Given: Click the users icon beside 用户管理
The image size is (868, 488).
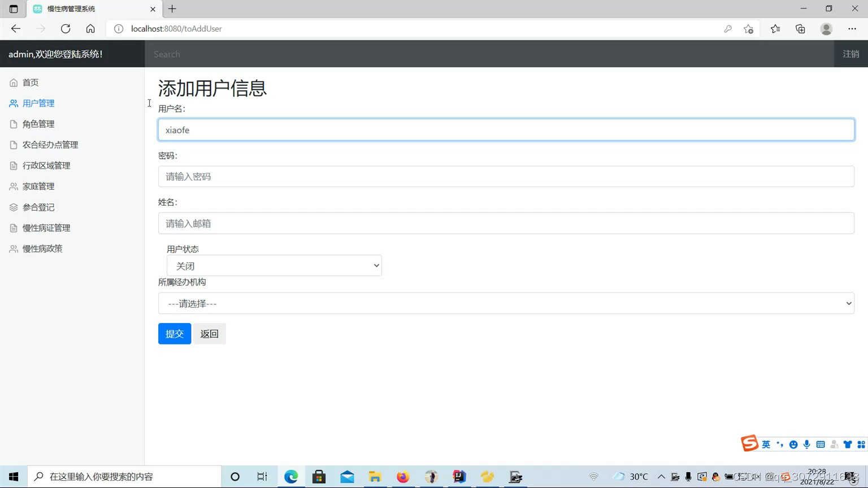Looking at the screenshot, I should click(14, 103).
